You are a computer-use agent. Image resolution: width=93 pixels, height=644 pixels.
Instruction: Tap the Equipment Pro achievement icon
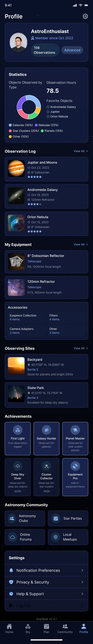point(75,466)
